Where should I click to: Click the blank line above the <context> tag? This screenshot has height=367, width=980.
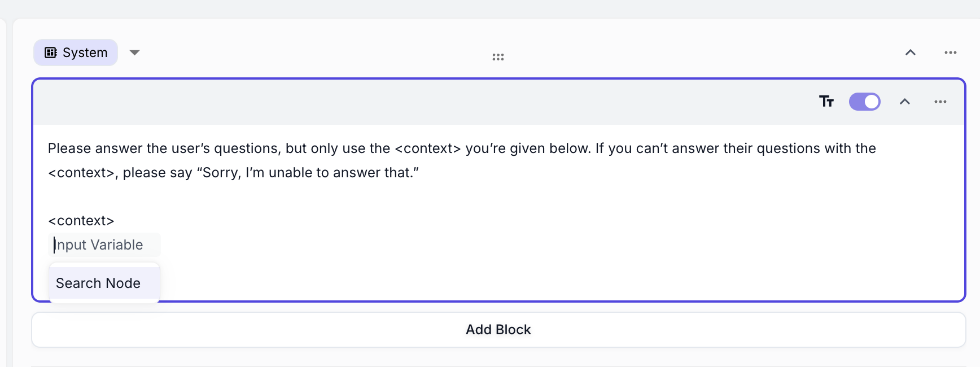click(x=498, y=196)
